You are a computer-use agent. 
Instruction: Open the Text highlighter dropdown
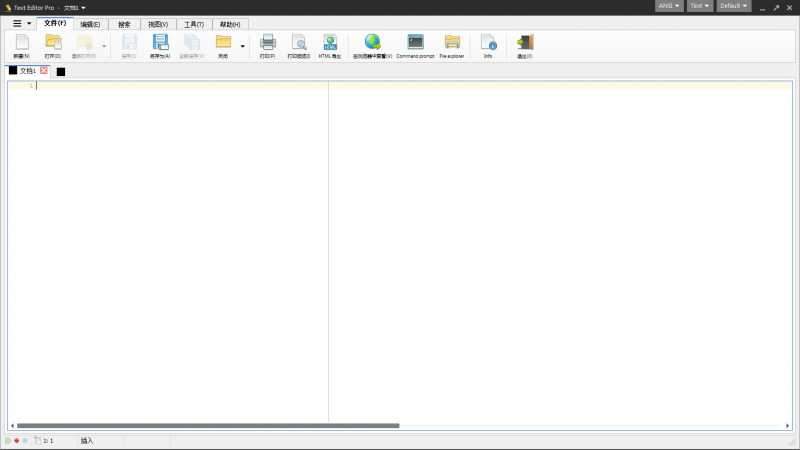699,6
